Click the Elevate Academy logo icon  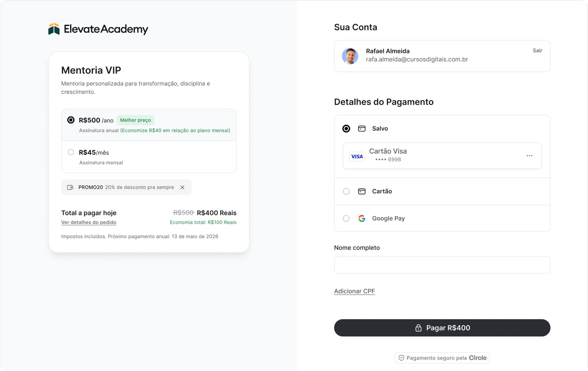pyautogui.click(x=54, y=29)
